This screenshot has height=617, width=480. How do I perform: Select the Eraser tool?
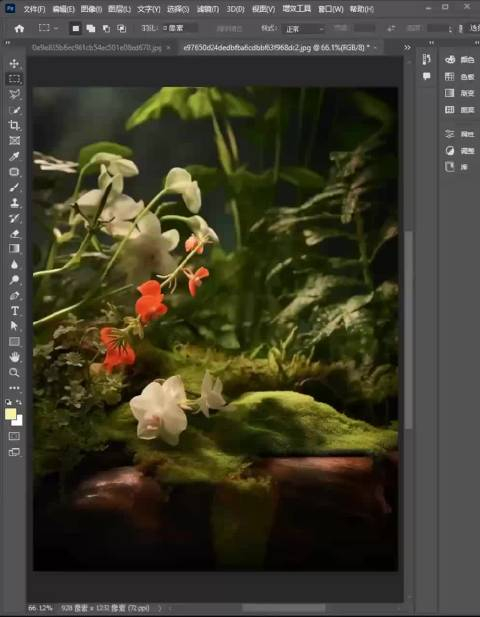(14, 234)
